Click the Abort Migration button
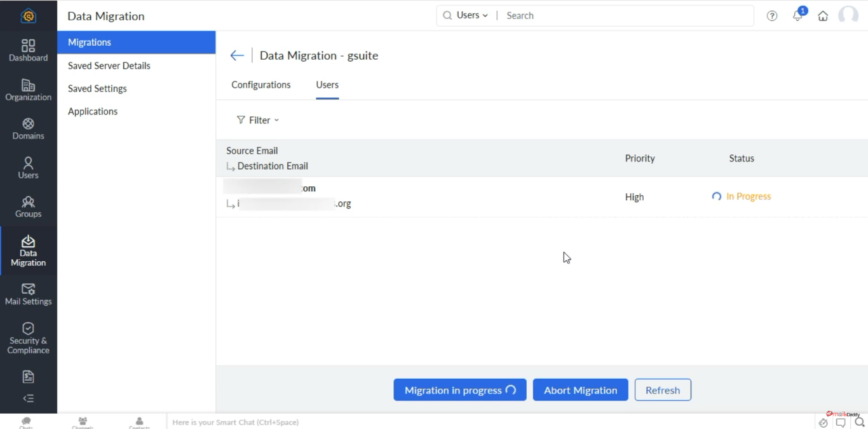This screenshot has width=868, height=429. click(x=580, y=390)
